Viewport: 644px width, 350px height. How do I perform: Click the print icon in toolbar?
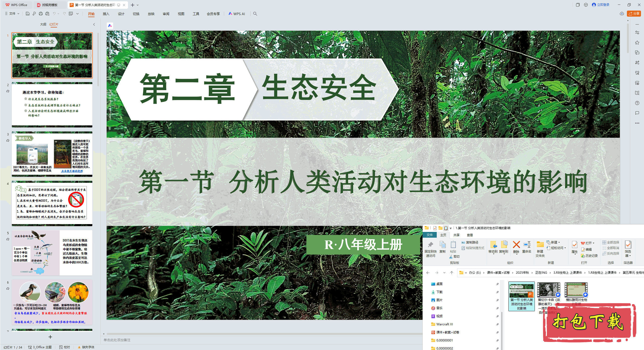[x=41, y=14]
